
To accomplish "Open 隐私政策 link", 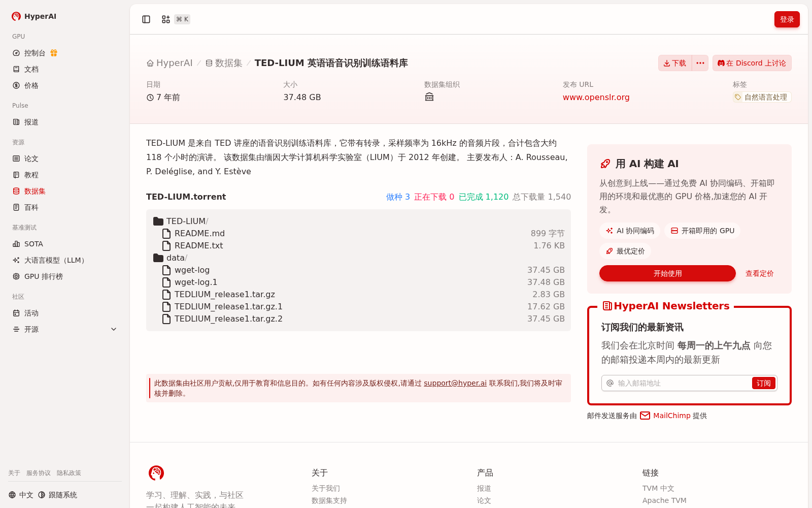I will 69,473.
